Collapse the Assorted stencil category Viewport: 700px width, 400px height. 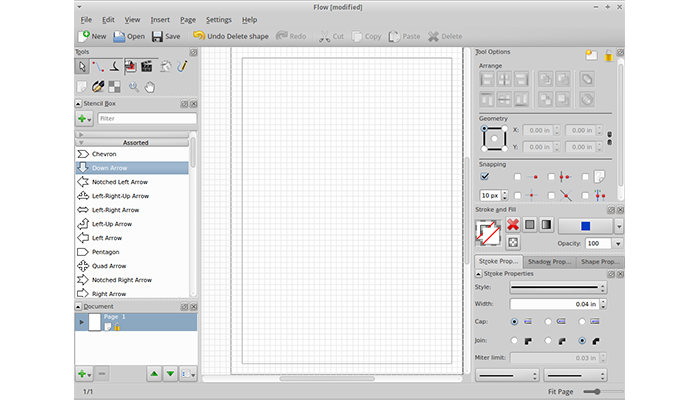135,142
